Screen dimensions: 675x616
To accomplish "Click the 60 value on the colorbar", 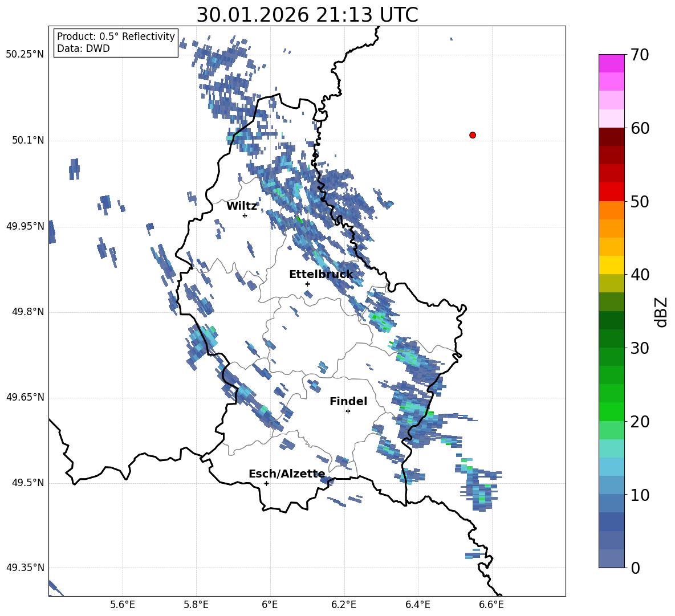I will point(640,128).
